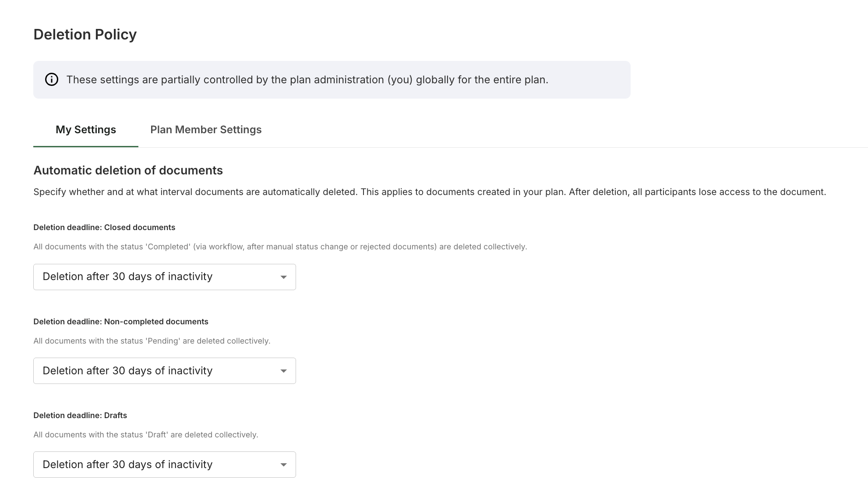The width and height of the screenshot is (868, 497).
Task: Click the arrow on Closed documents dropdown
Action: coord(283,277)
